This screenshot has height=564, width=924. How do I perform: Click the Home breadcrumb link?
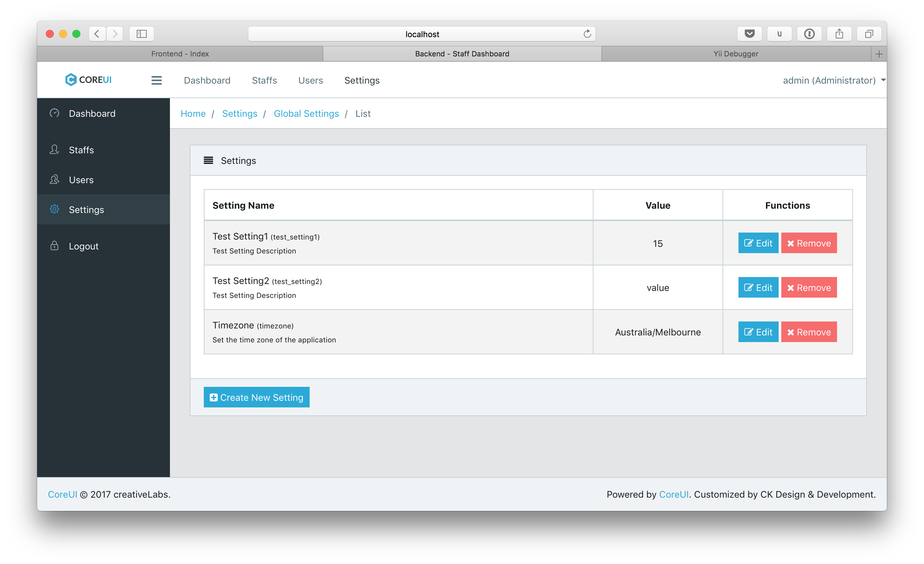(x=193, y=113)
